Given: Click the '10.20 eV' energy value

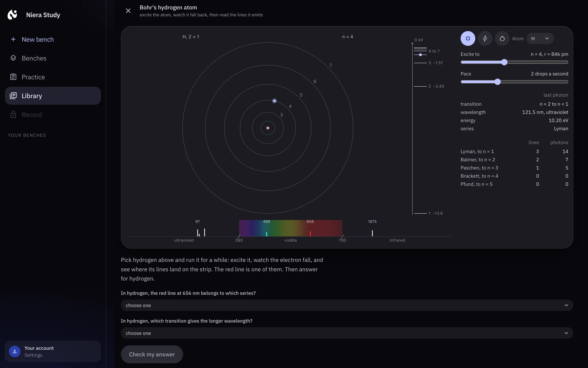Looking at the screenshot, I should pos(558,120).
